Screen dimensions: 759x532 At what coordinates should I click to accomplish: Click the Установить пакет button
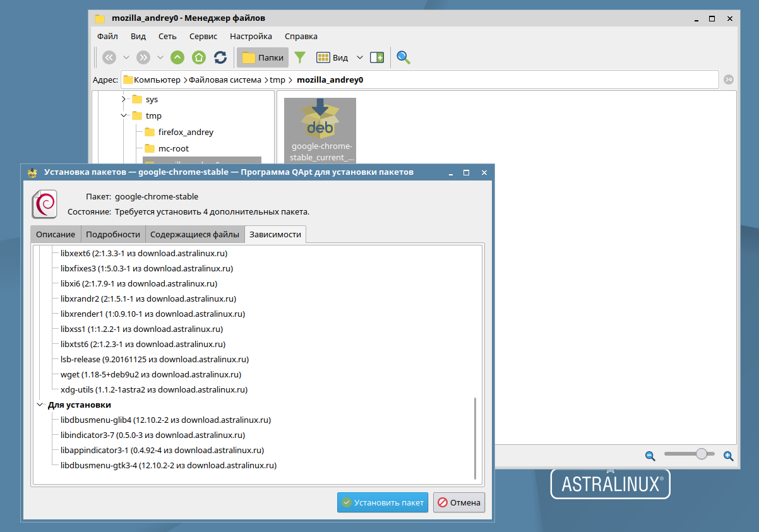(383, 503)
